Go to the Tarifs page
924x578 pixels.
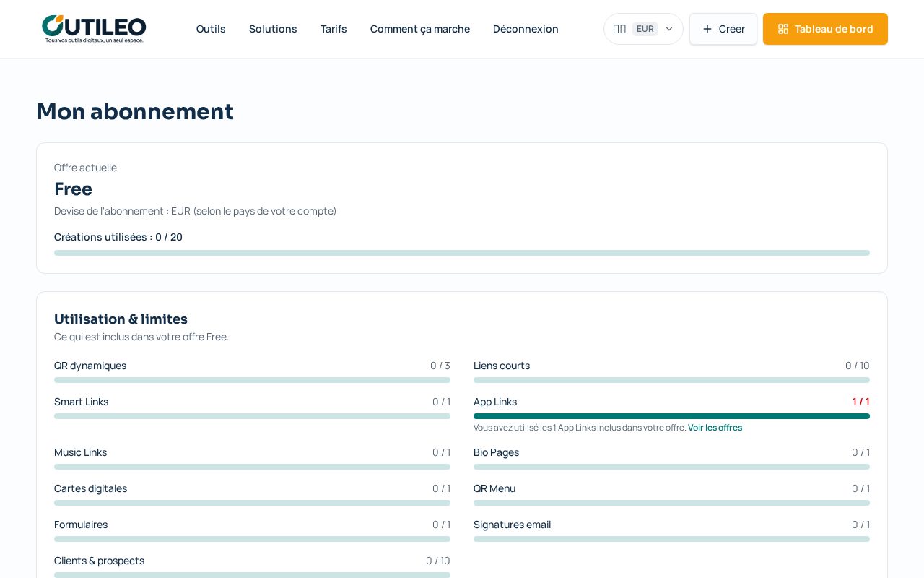(334, 29)
